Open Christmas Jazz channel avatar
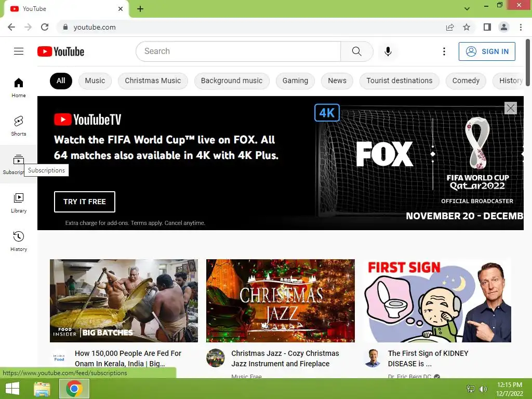Image resolution: width=532 pixels, height=399 pixels. tap(216, 358)
